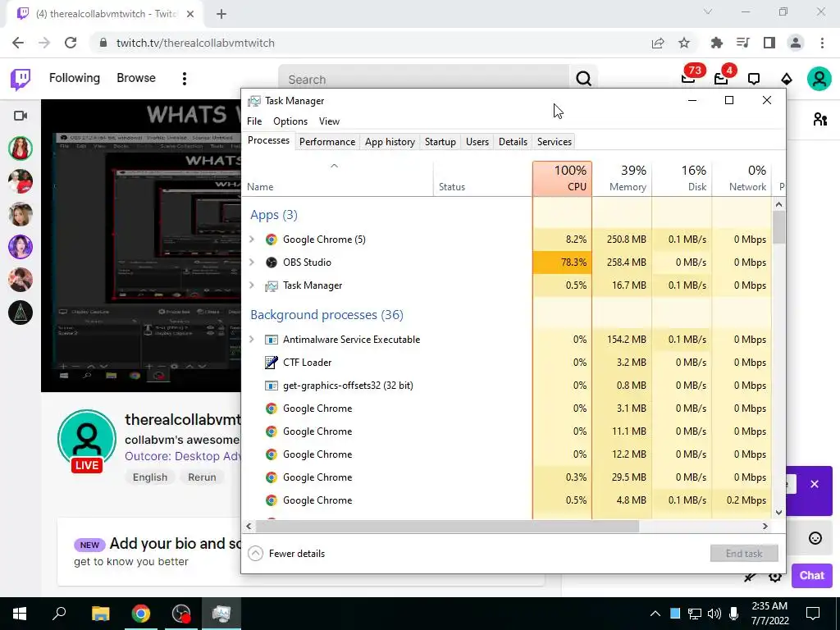840x630 pixels.
Task: Open Twitch whispers speech bubble icon
Action: 754,80
